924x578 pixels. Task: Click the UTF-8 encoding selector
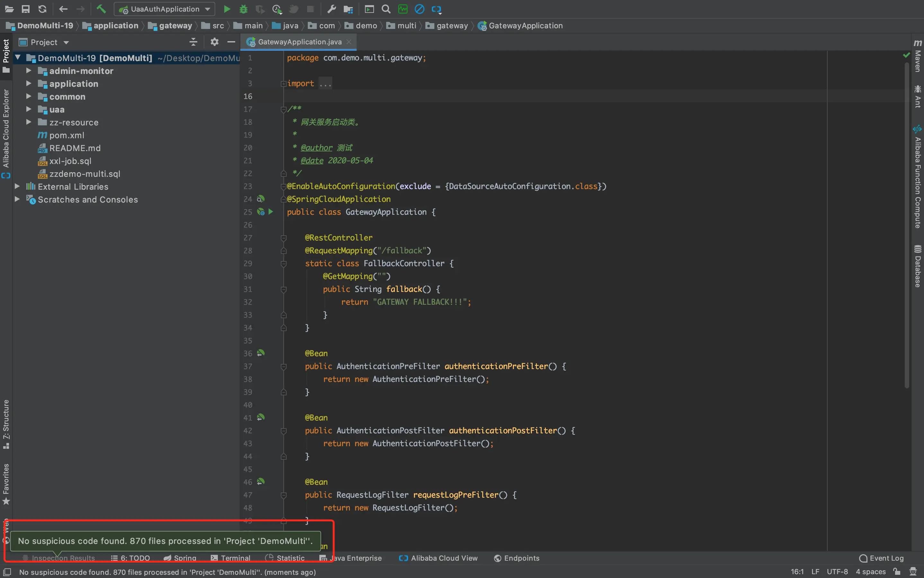coord(837,572)
